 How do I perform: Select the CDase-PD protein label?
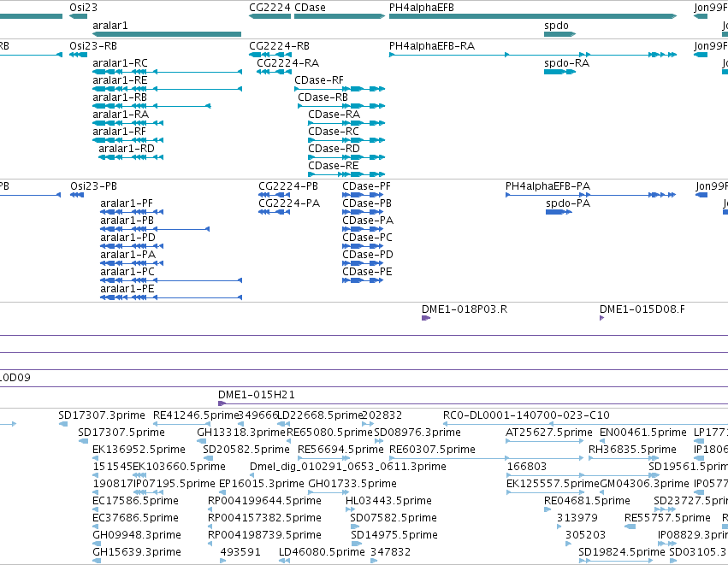(367, 255)
